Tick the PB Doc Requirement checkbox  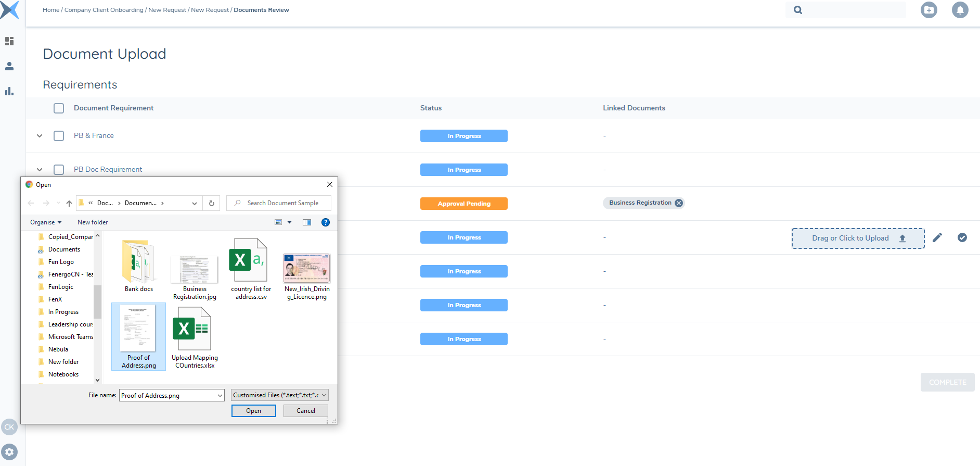click(x=59, y=170)
